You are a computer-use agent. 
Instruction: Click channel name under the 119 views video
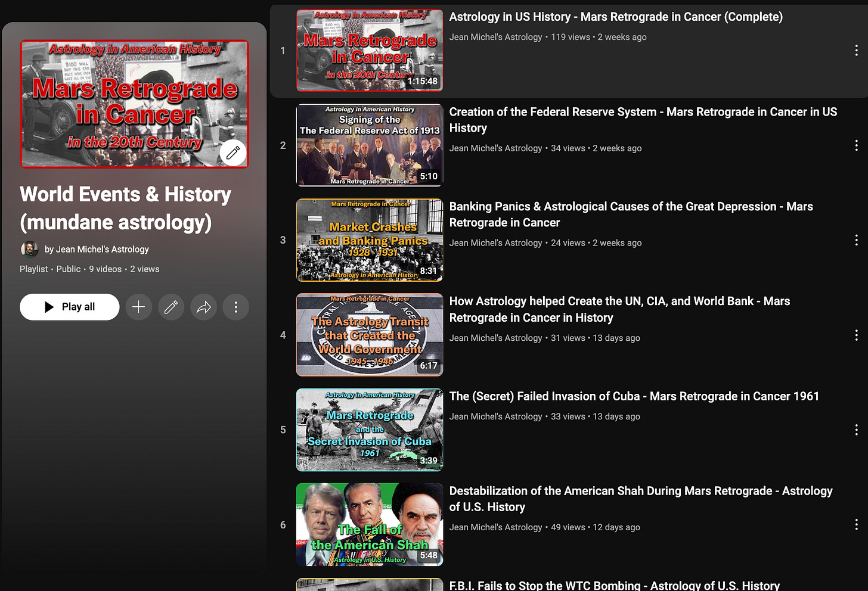coord(496,37)
